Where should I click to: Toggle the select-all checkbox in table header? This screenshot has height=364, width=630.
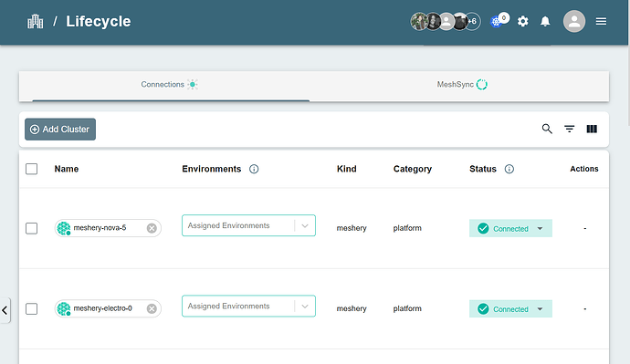point(31,169)
